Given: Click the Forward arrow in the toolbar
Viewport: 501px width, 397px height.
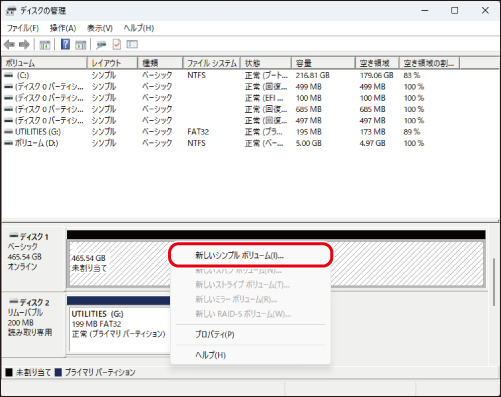Looking at the screenshot, I should pos(24,44).
